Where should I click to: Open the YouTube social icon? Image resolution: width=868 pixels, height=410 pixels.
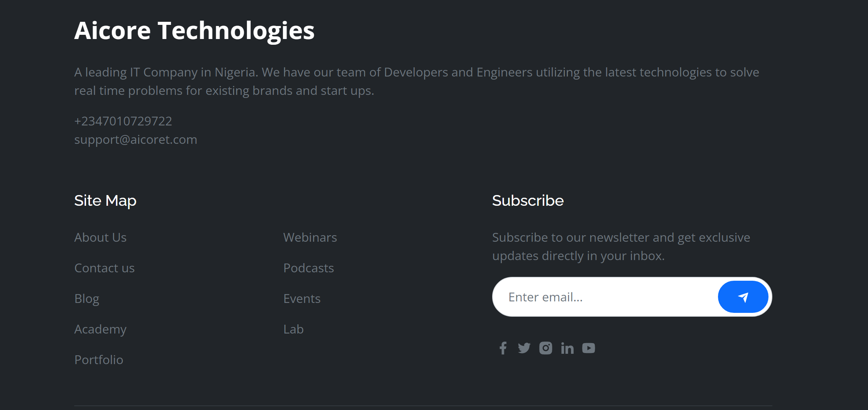click(589, 348)
